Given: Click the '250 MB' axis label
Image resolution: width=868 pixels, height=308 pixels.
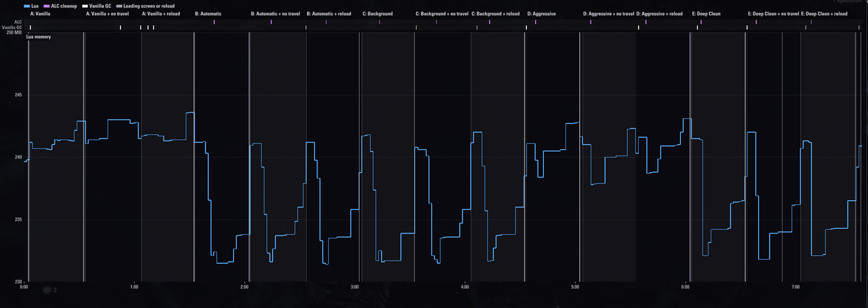Looking at the screenshot, I should tap(14, 33).
